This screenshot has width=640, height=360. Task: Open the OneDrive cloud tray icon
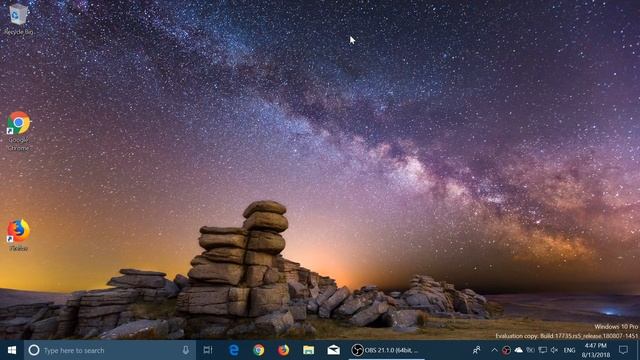(x=518, y=350)
